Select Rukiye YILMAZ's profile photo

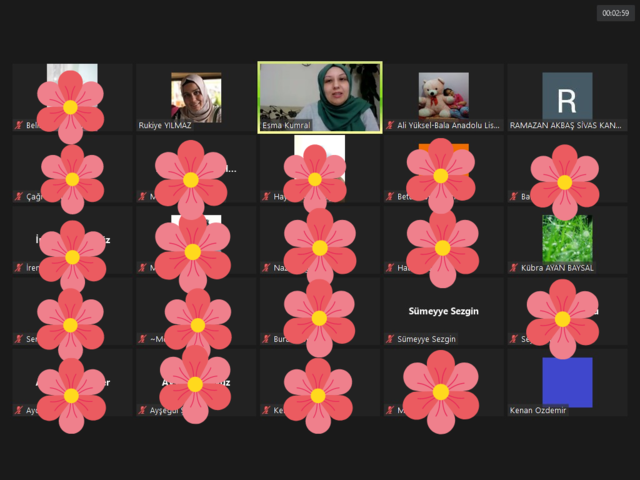coord(196,98)
